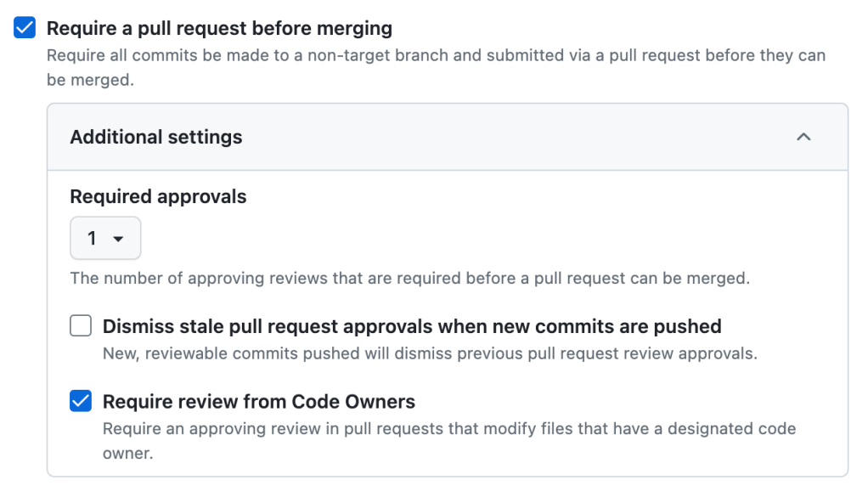Click the current approvals value showing 1
This screenshot has width=868, height=491.
point(93,239)
